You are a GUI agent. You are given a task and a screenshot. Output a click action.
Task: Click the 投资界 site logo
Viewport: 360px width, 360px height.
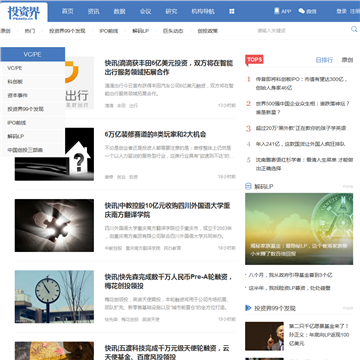[x=24, y=13]
